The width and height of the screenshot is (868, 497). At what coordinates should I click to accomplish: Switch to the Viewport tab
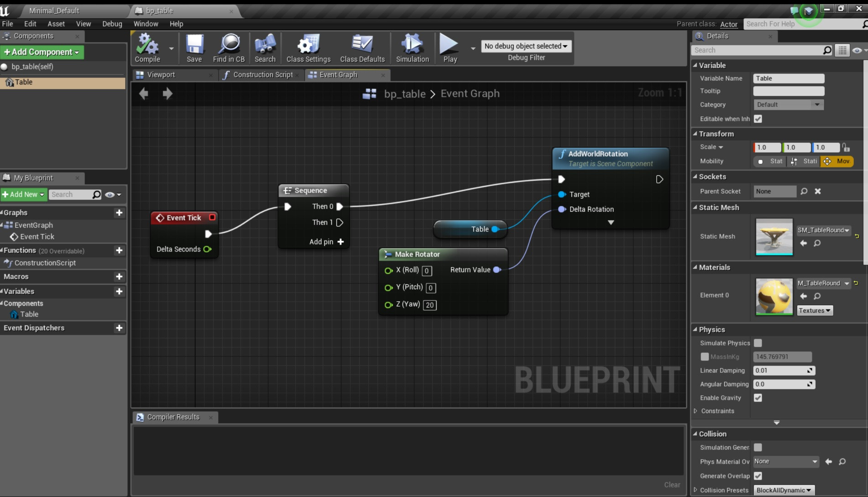click(161, 74)
